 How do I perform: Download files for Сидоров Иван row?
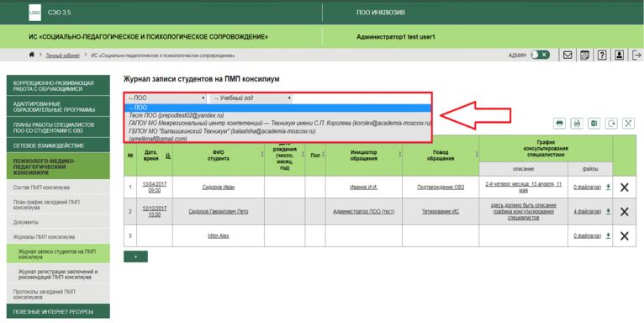608,187
